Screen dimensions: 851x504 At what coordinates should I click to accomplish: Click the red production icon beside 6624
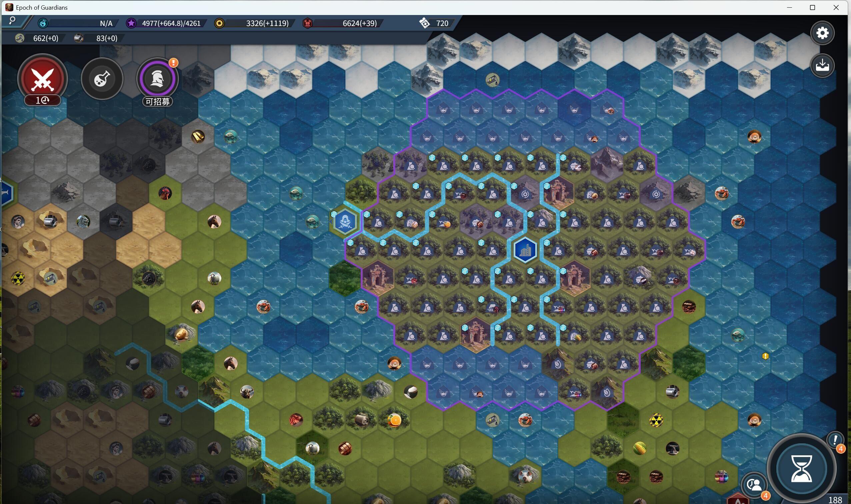308,23
